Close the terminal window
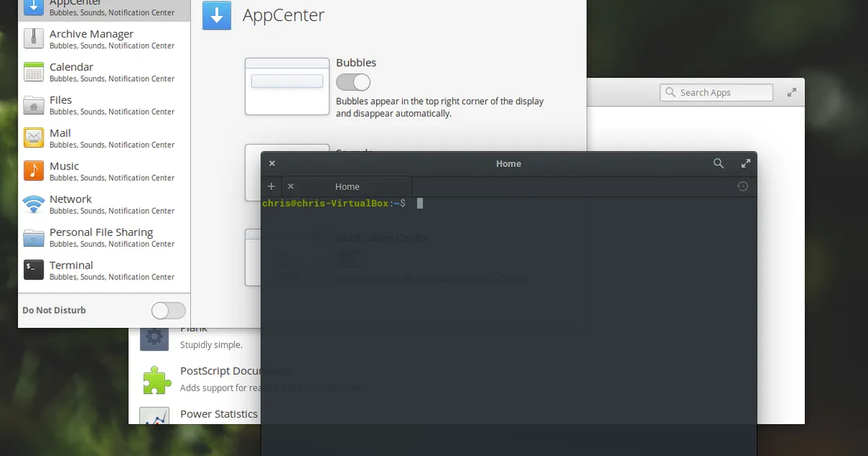The height and width of the screenshot is (456, 868). [272, 164]
